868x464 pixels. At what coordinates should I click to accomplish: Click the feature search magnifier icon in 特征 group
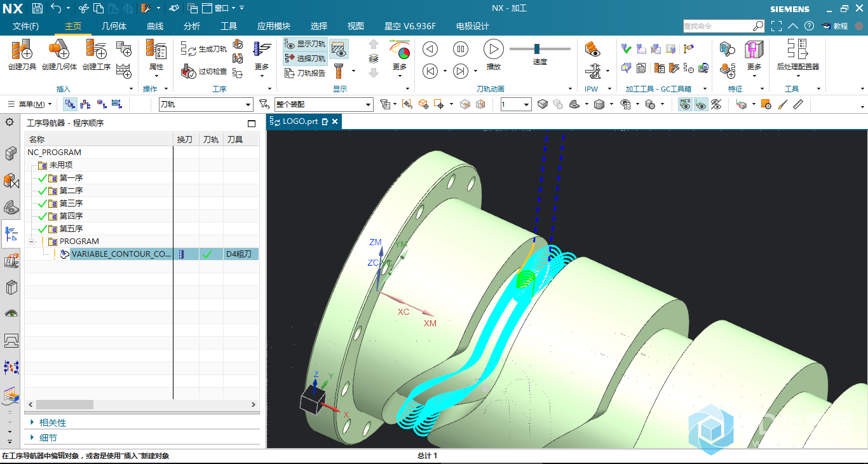coord(727,49)
